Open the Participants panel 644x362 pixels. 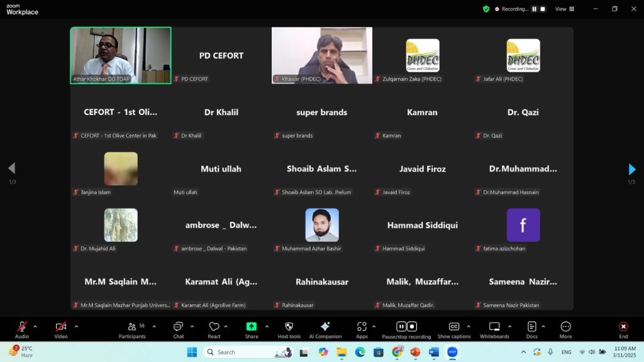click(132, 327)
